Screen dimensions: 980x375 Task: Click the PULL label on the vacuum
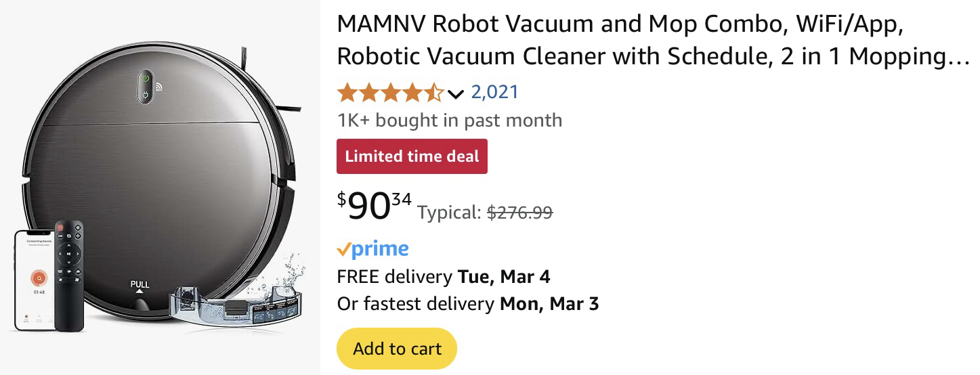tap(140, 284)
